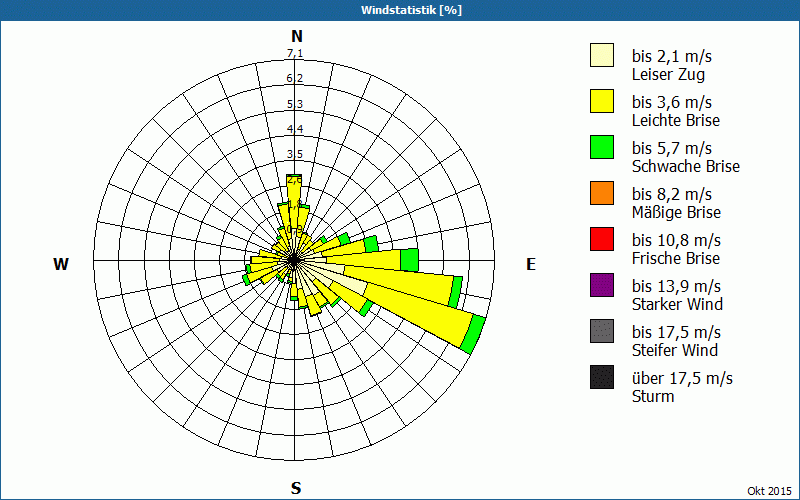
Task: Click the 'Mäßige Brise' legend text
Action: 677,212
